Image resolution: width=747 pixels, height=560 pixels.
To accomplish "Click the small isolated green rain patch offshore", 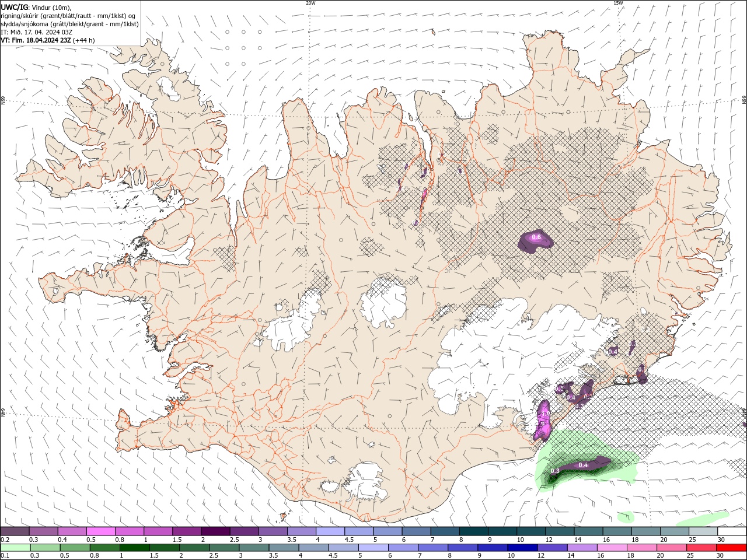I will 626,517.
